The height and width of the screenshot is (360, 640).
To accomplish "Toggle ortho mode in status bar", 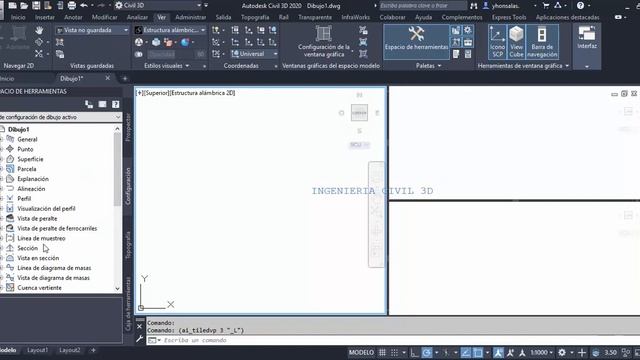I will pyautogui.click(x=415, y=352).
